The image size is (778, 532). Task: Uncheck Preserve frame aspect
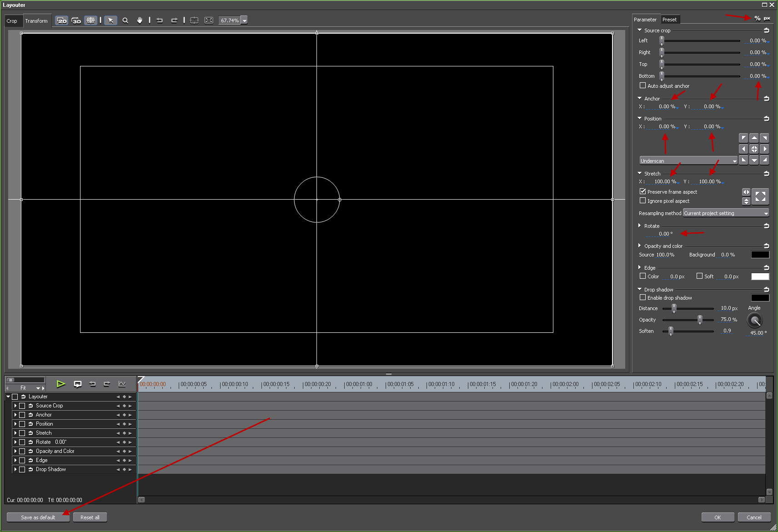(642, 192)
